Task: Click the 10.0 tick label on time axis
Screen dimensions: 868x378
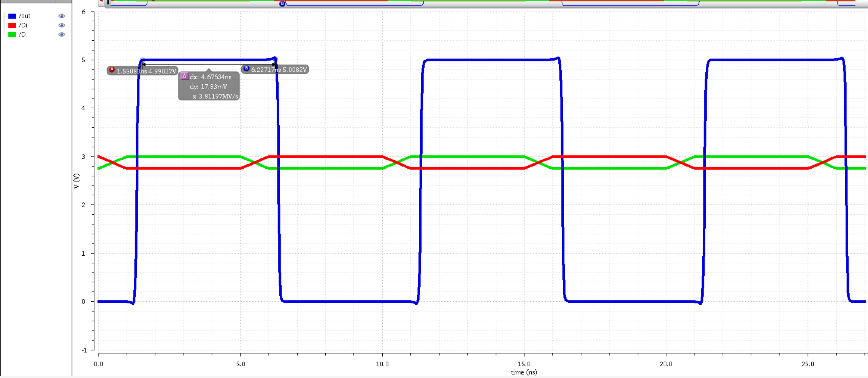Action: point(382,364)
